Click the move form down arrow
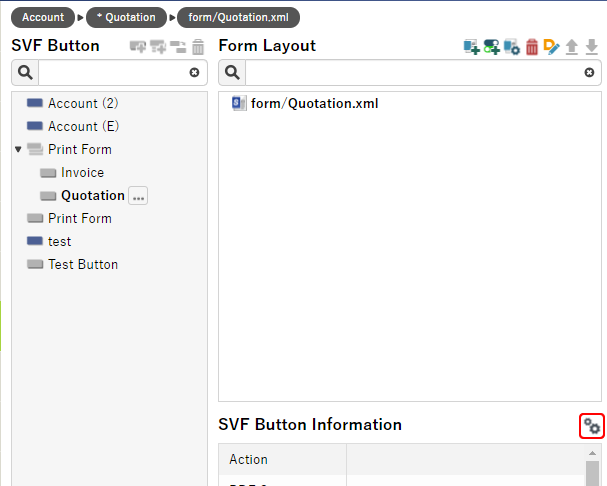The height and width of the screenshot is (486, 607). [x=592, y=47]
